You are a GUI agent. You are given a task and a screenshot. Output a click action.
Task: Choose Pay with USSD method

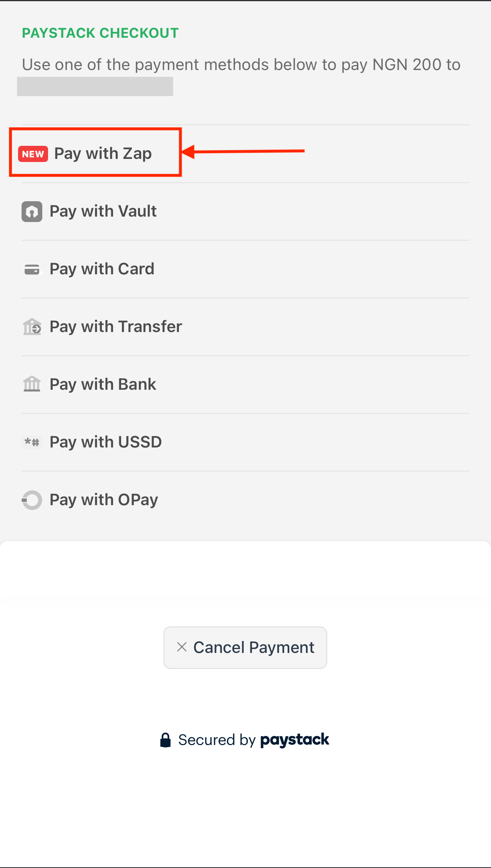106,442
